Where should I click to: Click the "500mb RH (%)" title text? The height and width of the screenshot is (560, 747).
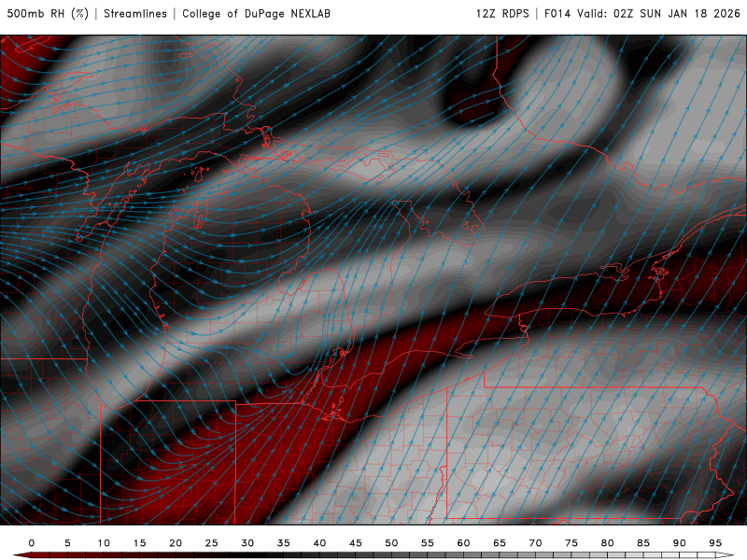[x=48, y=14]
